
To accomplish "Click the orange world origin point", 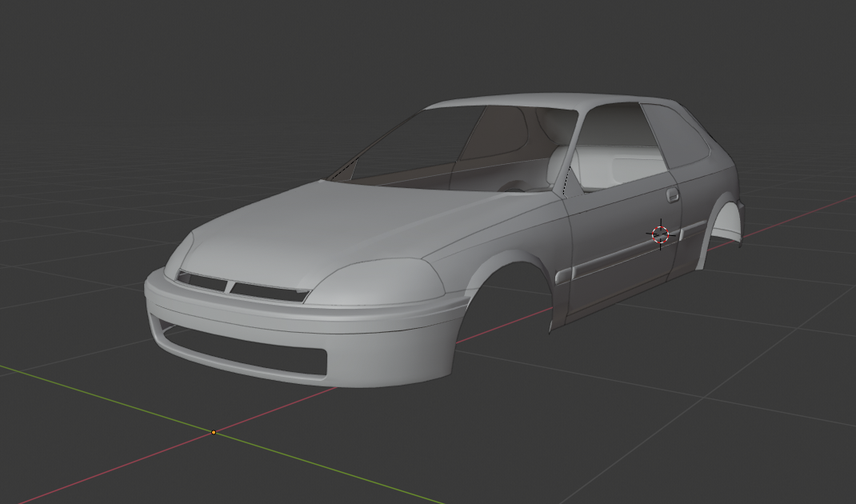I will pos(214,433).
